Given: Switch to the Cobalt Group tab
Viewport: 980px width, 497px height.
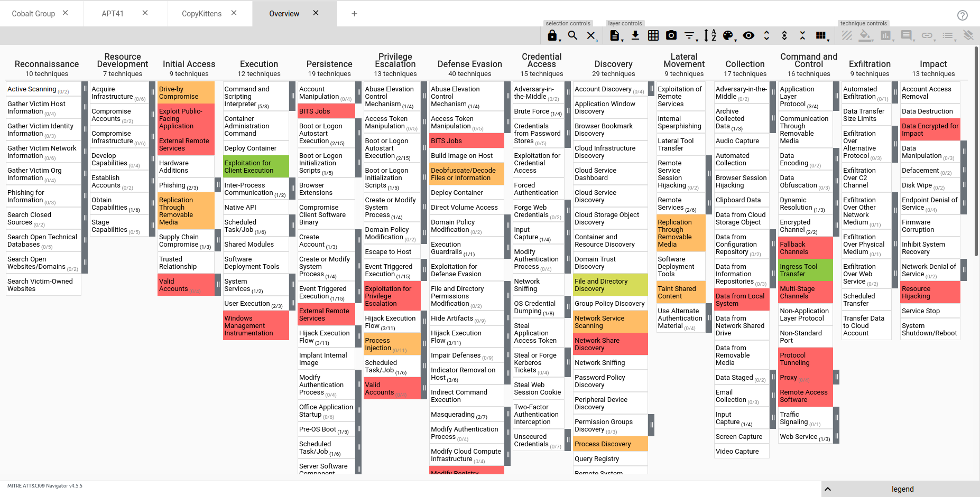Looking at the screenshot, I should pos(33,14).
